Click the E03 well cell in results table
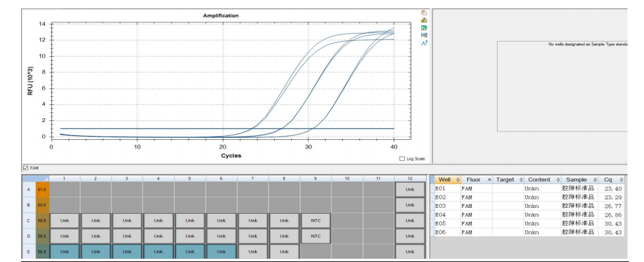The height and width of the screenshot is (262, 644). tap(448, 206)
